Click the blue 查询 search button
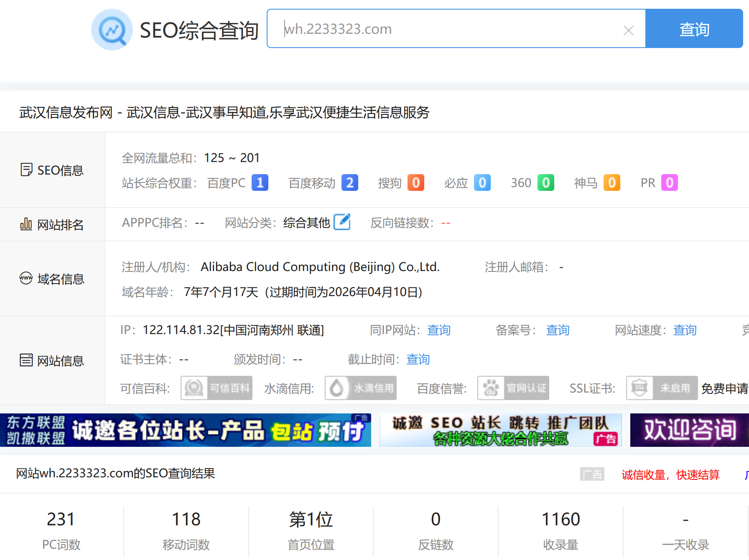749x560 pixels. [x=693, y=29]
